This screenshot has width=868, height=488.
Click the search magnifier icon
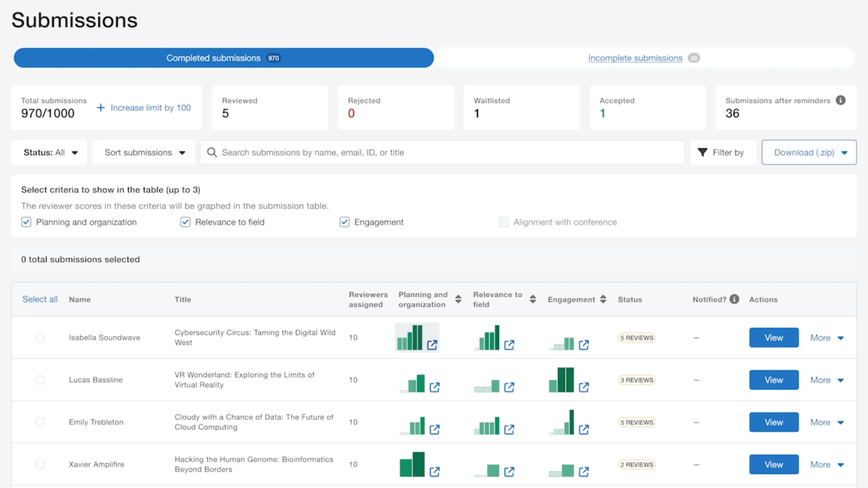tap(212, 152)
